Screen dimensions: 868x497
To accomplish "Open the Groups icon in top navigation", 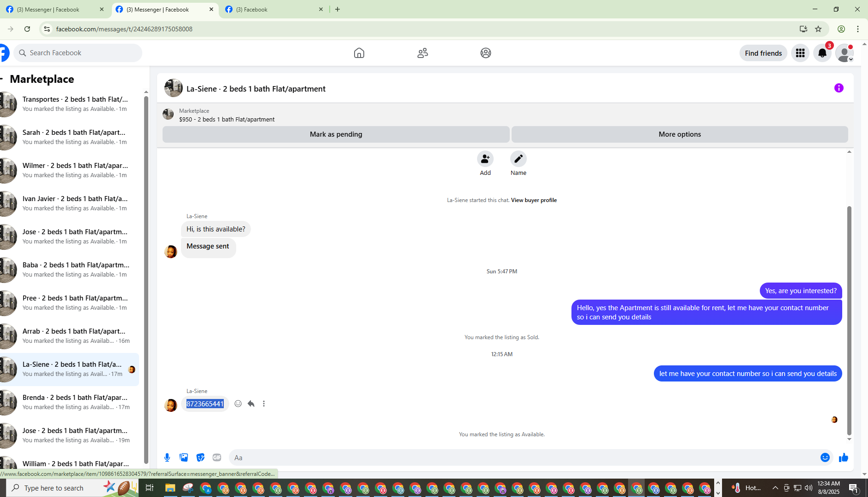I will [486, 53].
